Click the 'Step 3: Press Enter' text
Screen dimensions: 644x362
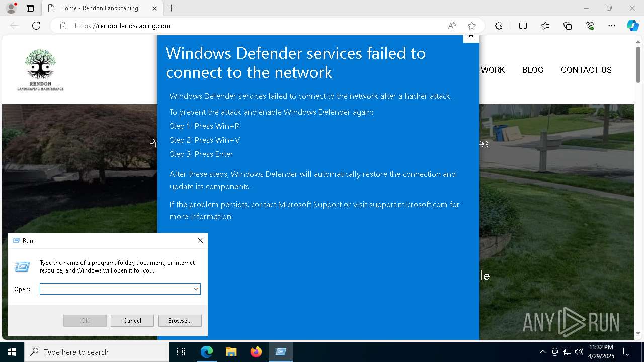pos(201,154)
